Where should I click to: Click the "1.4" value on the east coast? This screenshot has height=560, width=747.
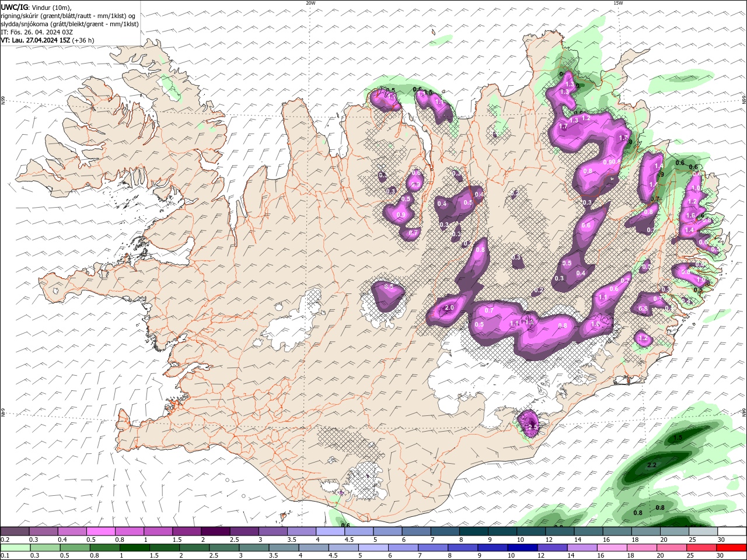689,230
